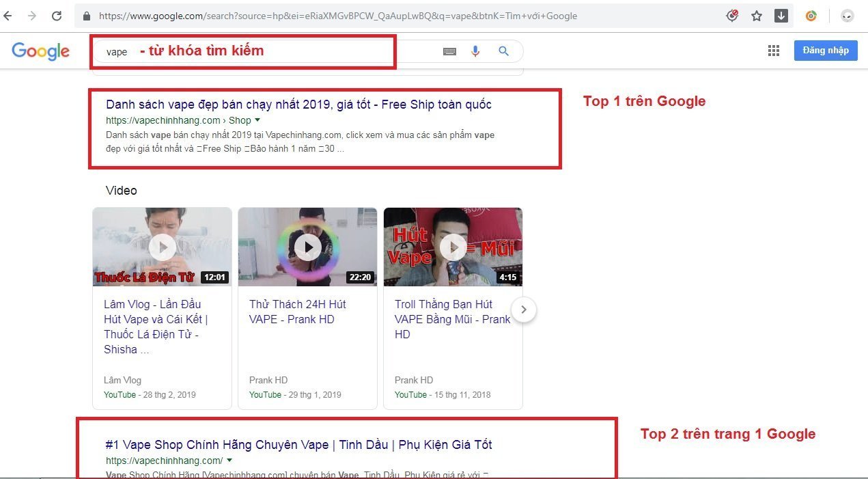Click the Đăng nhập sign-in button
The image size is (868, 479).
pos(826,51)
